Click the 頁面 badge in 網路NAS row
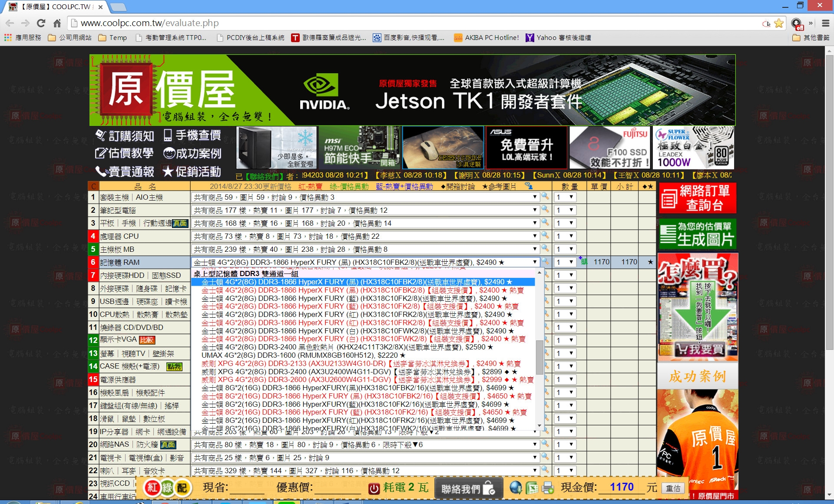834x504 pixels. [168, 445]
